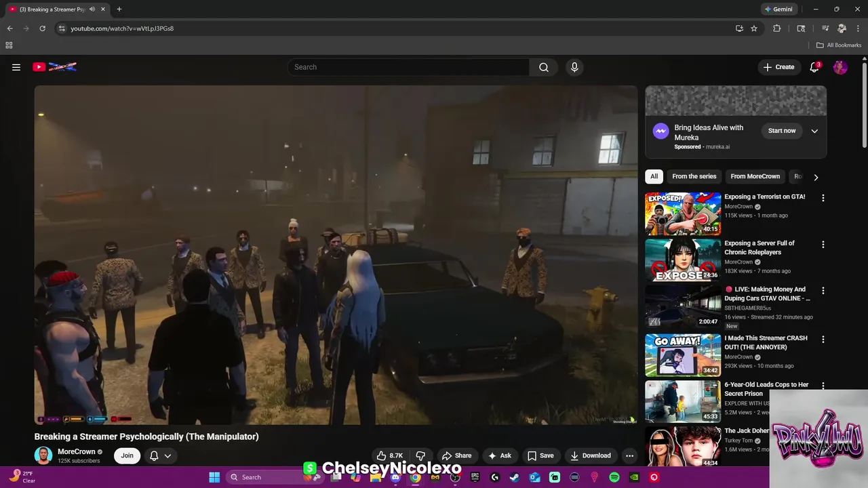Open more actions ellipsis beside Download
Image resolution: width=868 pixels, height=488 pixels.
coord(629,455)
